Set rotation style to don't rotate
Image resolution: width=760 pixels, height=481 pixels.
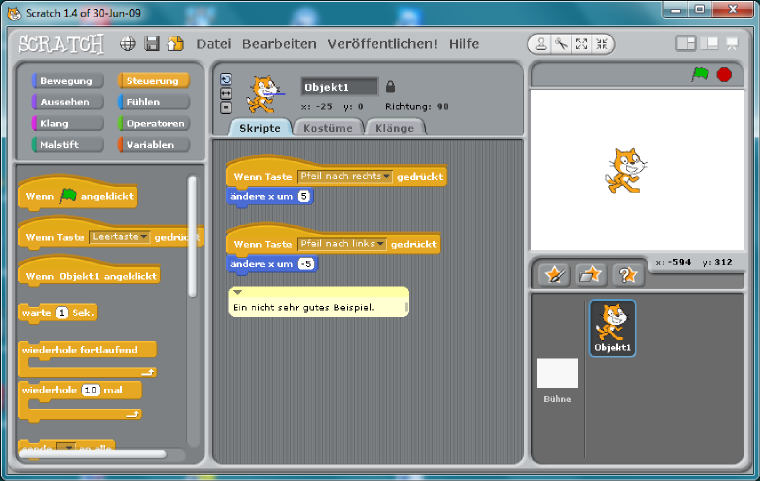click(226, 108)
